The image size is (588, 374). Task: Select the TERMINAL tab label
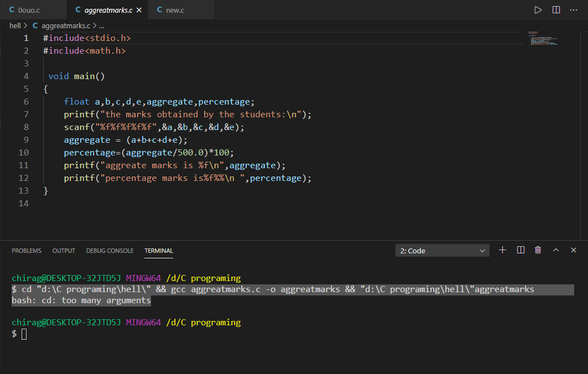[159, 250]
